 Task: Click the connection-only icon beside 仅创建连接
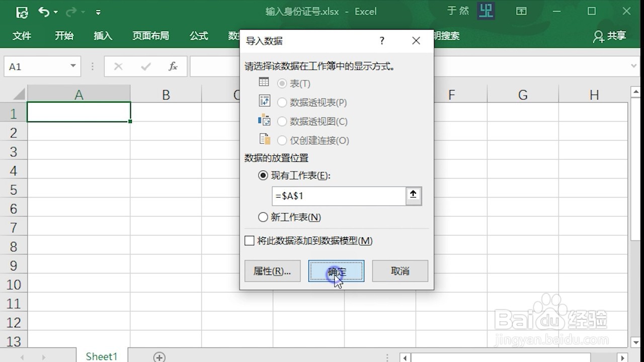[264, 140]
